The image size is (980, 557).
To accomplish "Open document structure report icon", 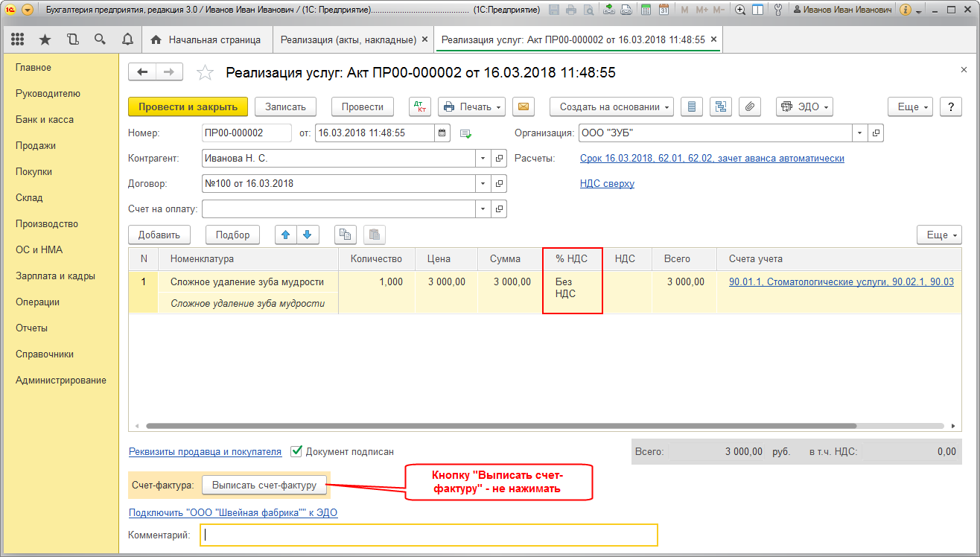I will 692,106.
